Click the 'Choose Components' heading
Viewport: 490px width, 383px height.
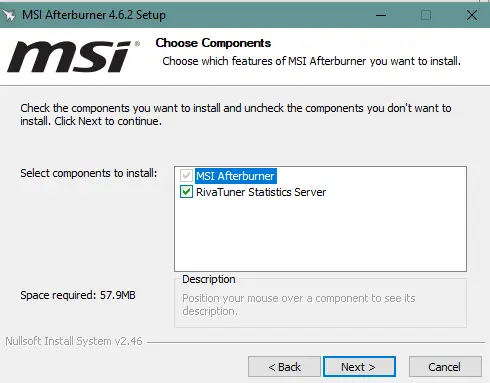213,43
